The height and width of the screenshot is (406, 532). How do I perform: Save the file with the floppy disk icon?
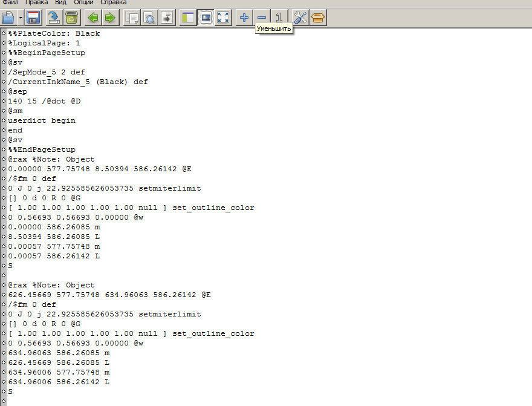point(33,18)
